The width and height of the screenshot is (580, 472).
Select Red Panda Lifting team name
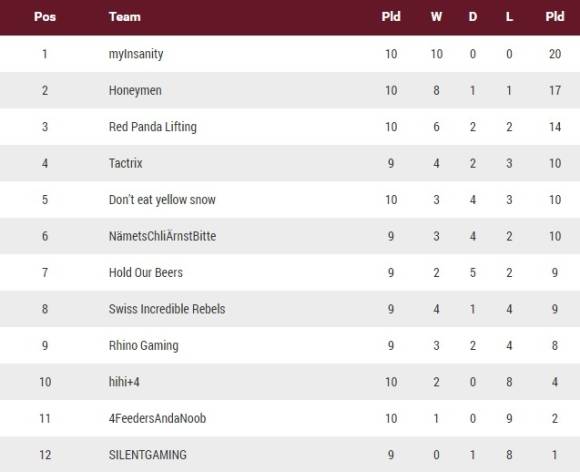[x=153, y=127]
